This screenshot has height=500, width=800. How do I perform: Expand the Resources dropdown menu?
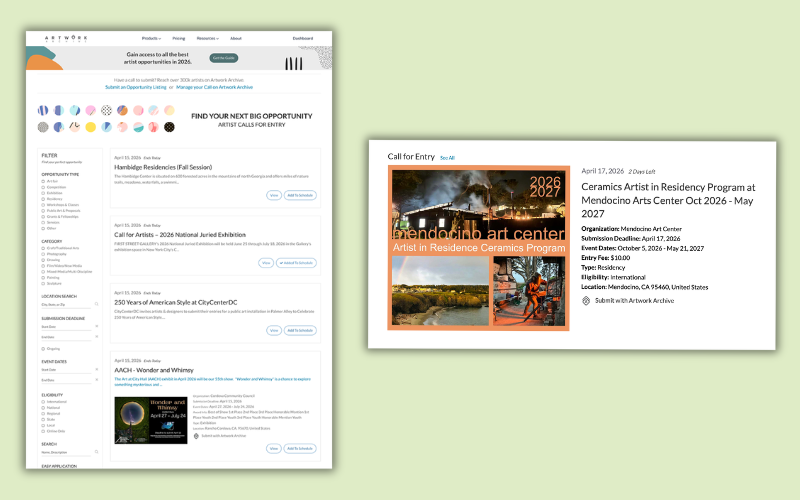[208, 38]
